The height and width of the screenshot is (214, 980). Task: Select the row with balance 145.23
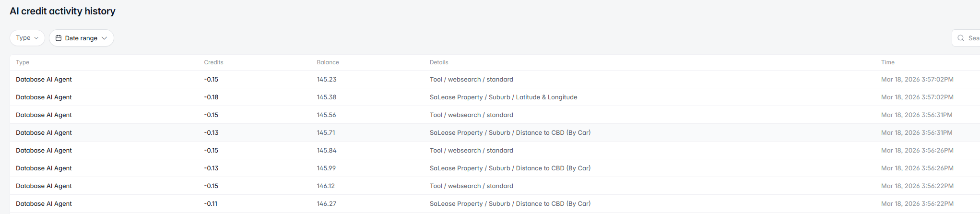coord(327,80)
